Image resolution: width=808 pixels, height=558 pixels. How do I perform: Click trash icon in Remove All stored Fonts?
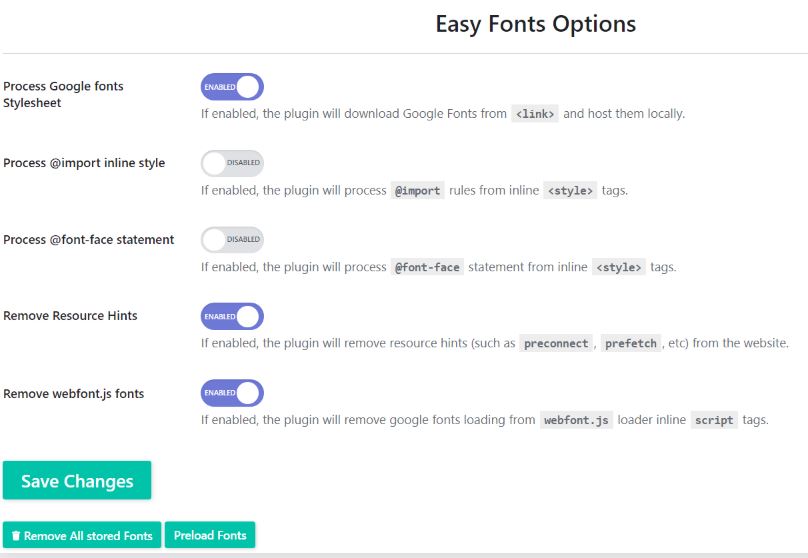(x=16, y=536)
